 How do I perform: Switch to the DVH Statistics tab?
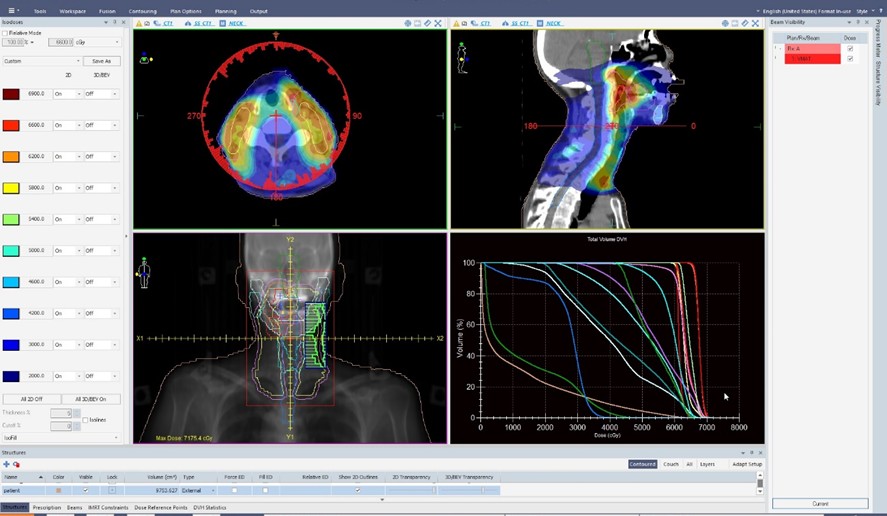tap(209, 508)
